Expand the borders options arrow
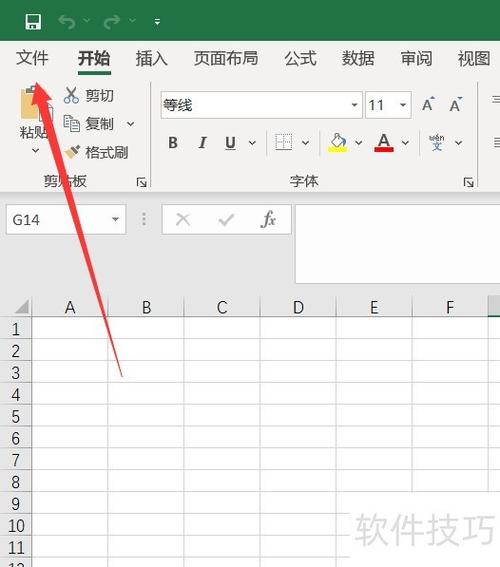The image size is (500, 567). (305, 143)
